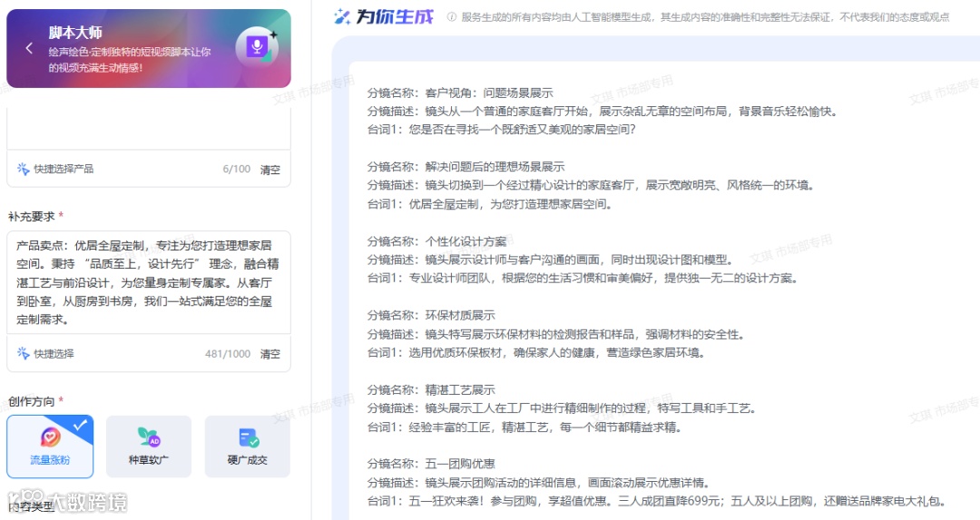The width and height of the screenshot is (980, 520).
Task: Click the description about 团购活动的详细信息
Action: click(x=538, y=483)
